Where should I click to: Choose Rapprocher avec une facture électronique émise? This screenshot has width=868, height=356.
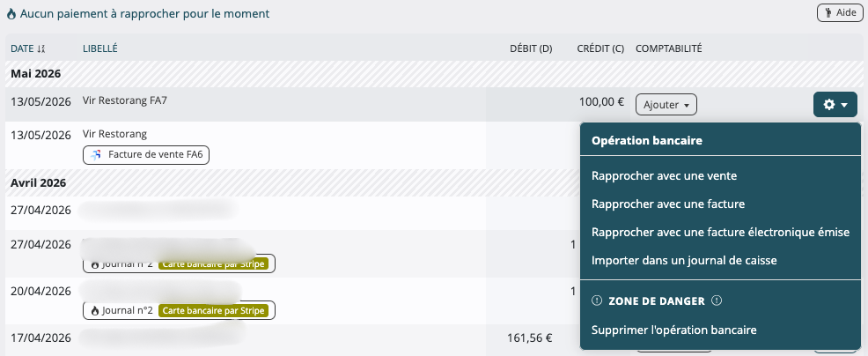point(720,232)
